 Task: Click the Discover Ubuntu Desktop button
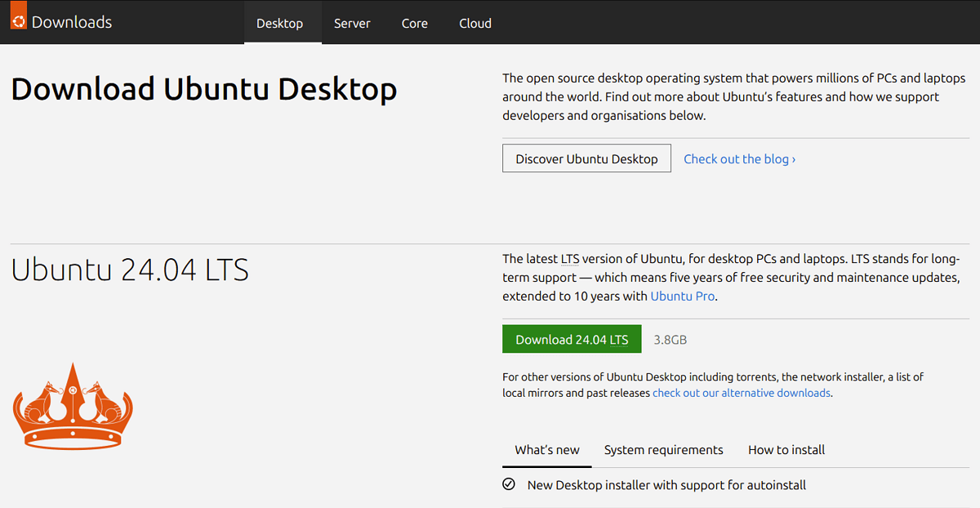586,158
